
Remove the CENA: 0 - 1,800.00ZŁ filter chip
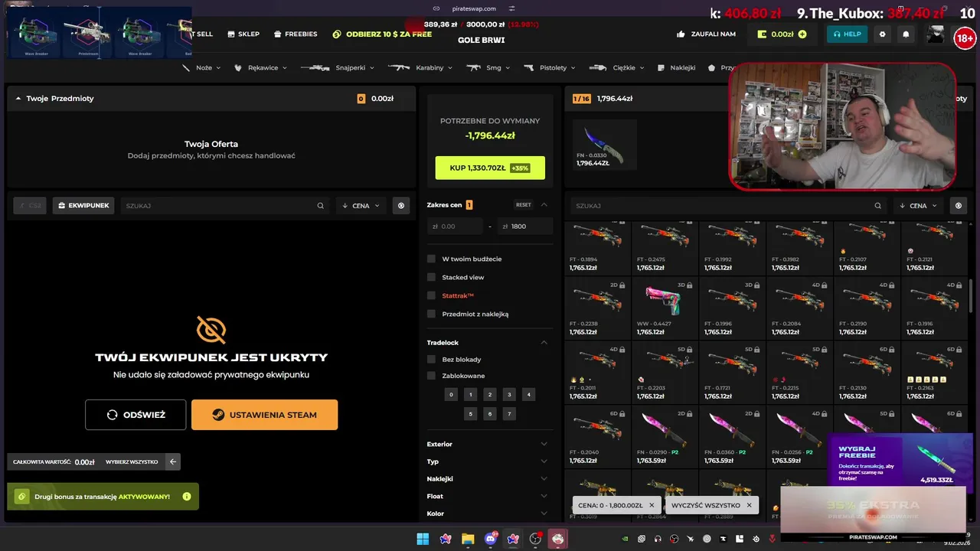652,505
